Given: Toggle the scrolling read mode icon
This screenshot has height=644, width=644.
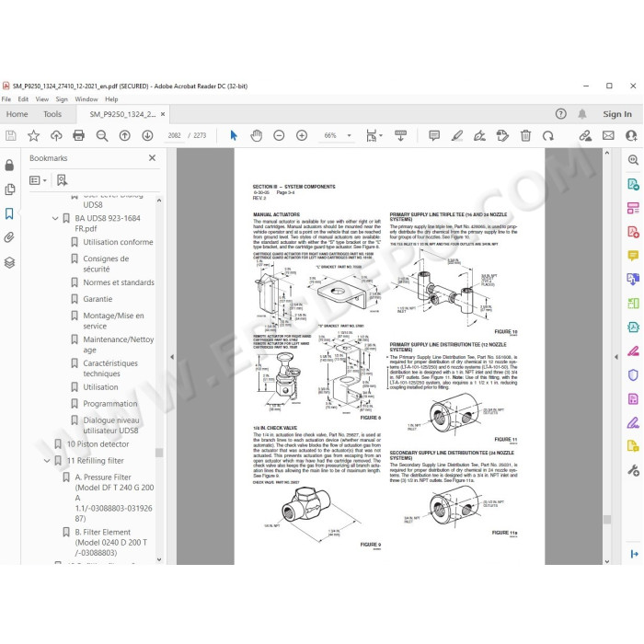Looking at the screenshot, I should (400, 135).
